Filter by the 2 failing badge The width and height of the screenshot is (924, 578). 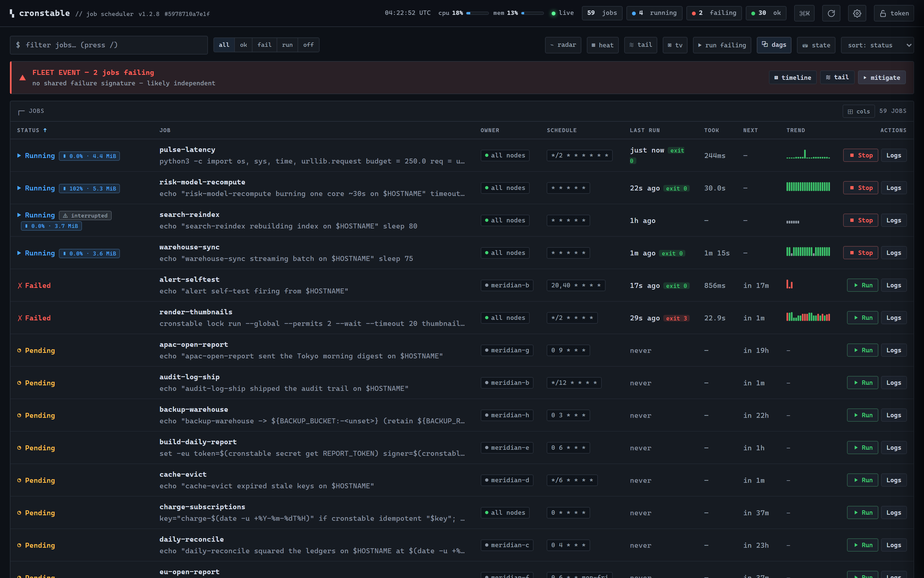[x=714, y=13]
